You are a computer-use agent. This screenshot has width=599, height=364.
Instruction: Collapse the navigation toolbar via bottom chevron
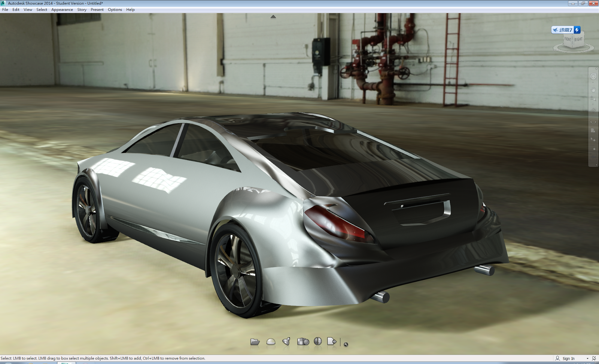(x=596, y=165)
